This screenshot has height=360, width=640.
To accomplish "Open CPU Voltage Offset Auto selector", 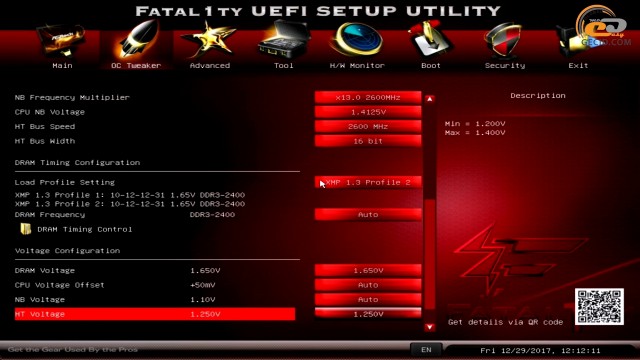I will [x=368, y=285].
